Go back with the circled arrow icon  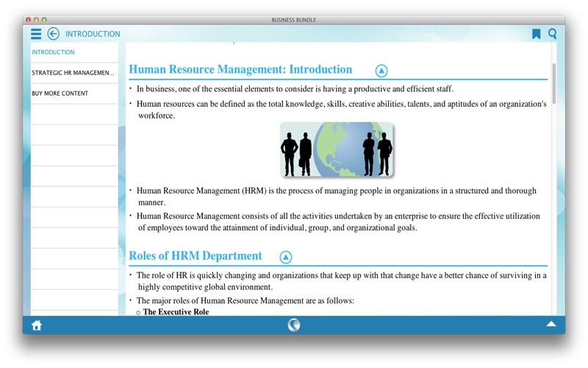click(53, 34)
